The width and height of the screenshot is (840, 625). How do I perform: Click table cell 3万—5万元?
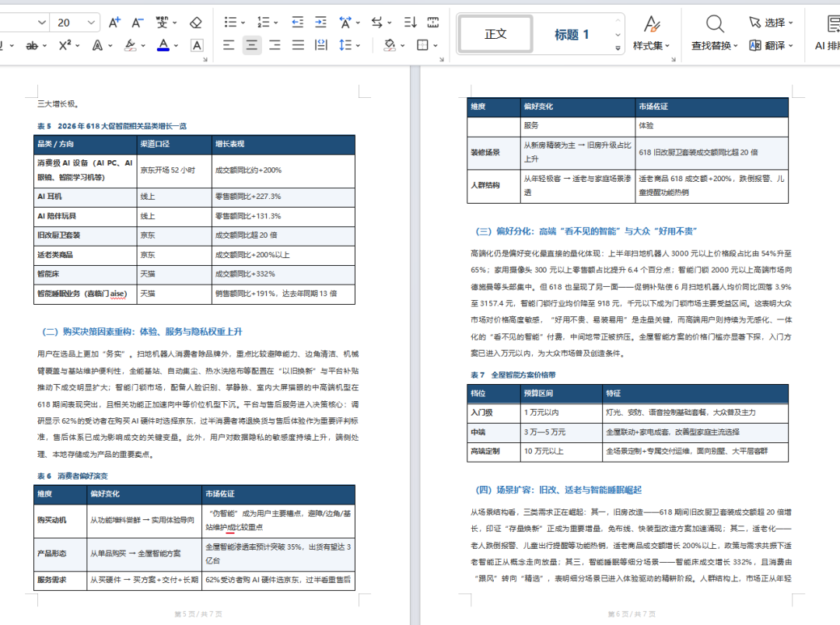(562, 432)
